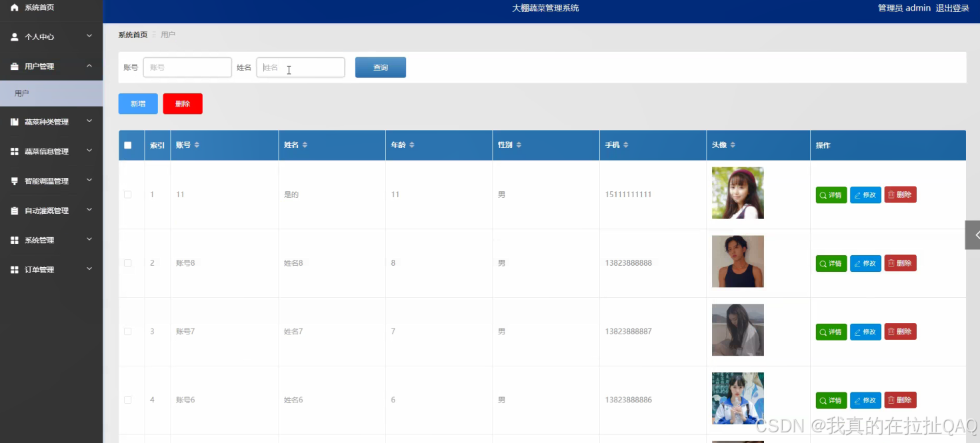Click 修改 for 姓名8
Screen dimensions: 980x443
click(865, 263)
